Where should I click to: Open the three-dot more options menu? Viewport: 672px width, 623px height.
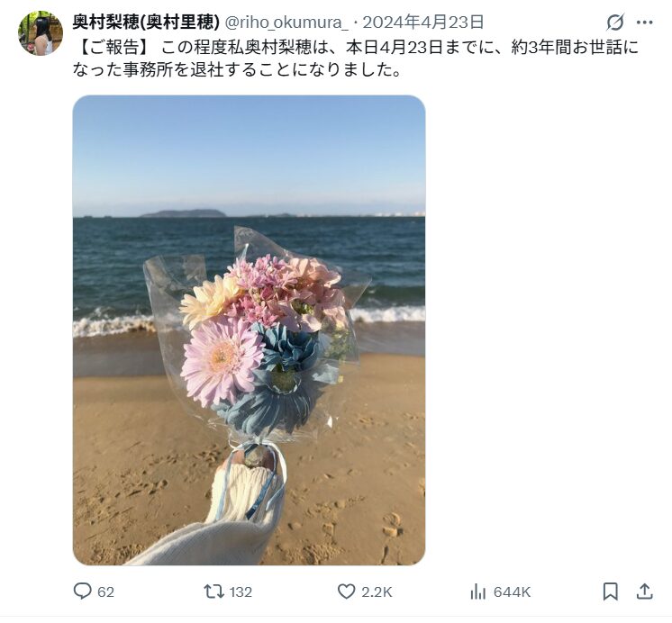click(x=645, y=23)
